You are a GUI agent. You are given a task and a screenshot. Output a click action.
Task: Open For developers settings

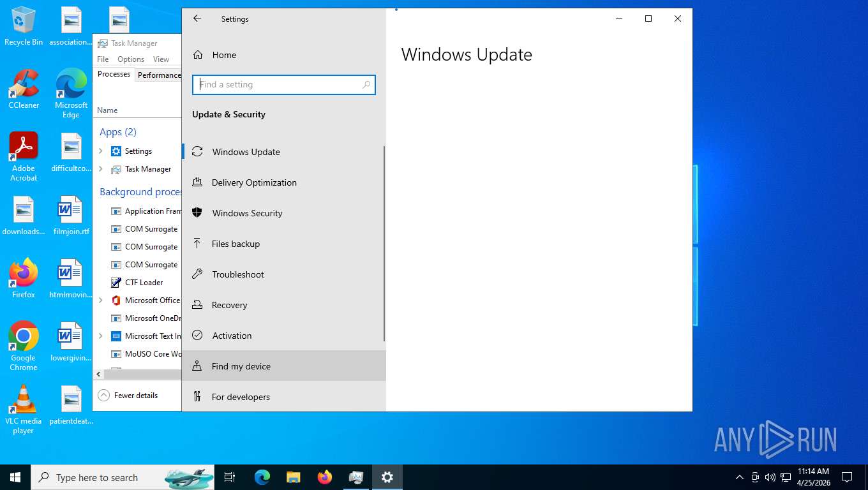pyautogui.click(x=284, y=397)
